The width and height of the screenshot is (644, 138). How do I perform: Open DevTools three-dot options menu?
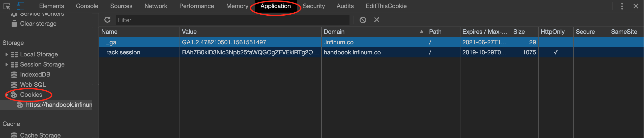[622, 6]
